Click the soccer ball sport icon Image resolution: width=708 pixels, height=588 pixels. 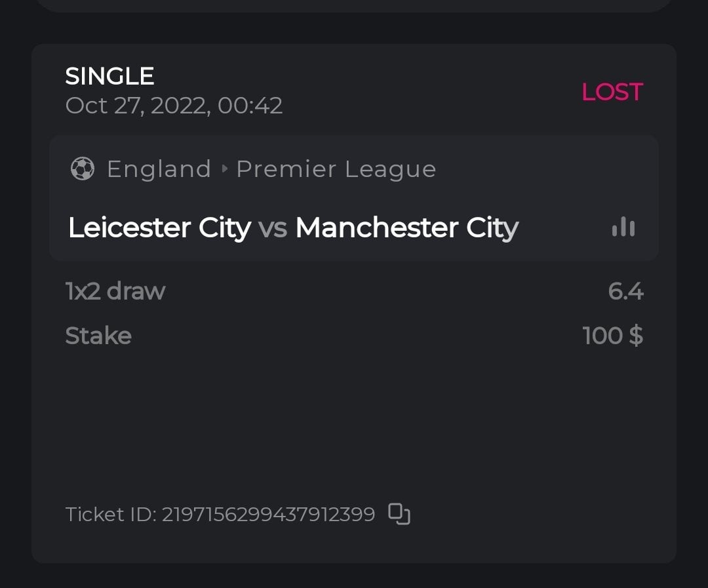point(83,169)
